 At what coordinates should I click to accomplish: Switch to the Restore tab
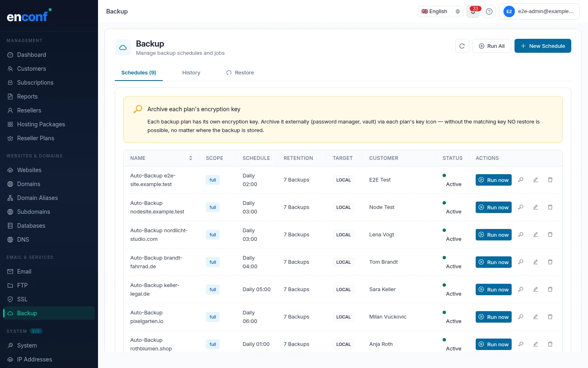pos(240,73)
